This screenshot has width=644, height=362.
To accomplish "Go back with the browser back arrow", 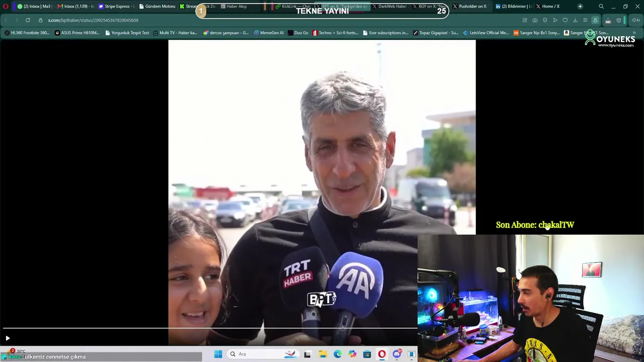I will click(x=6, y=20).
